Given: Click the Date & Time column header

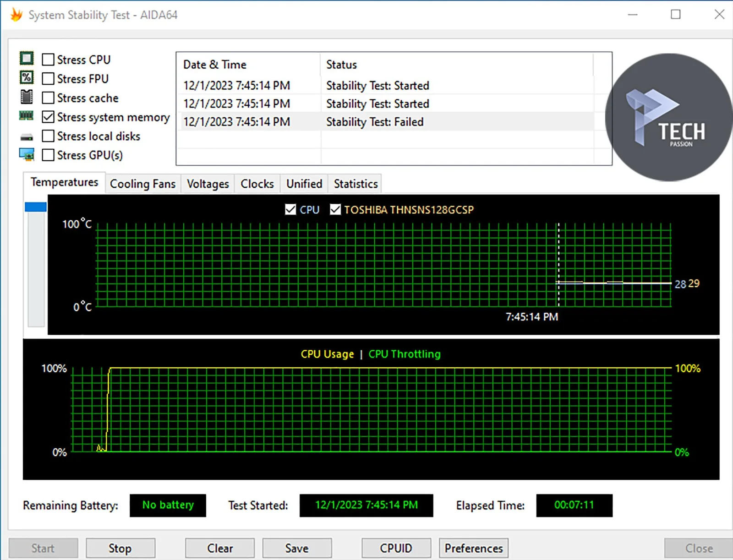Looking at the screenshot, I should [249, 65].
